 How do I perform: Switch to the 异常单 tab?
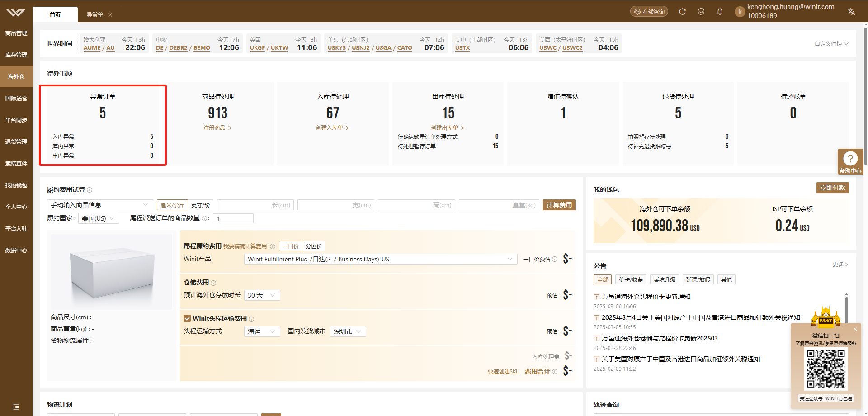point(95,14)
